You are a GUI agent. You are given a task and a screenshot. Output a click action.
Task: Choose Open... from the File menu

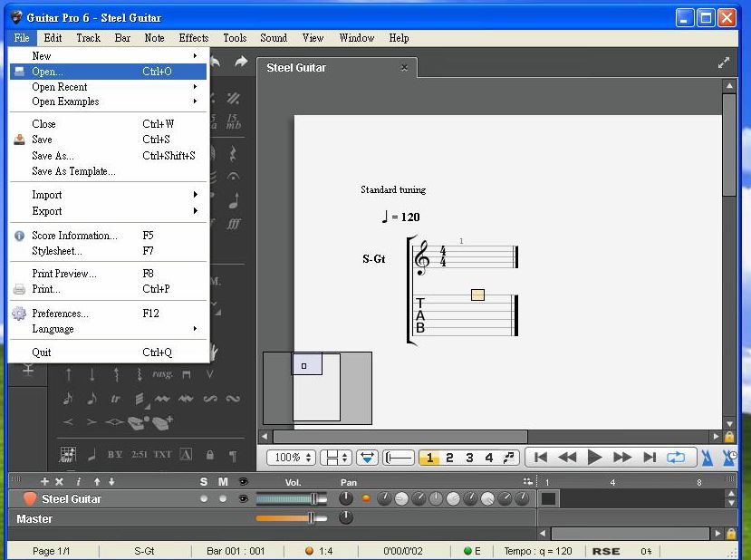tap(108, 72)
